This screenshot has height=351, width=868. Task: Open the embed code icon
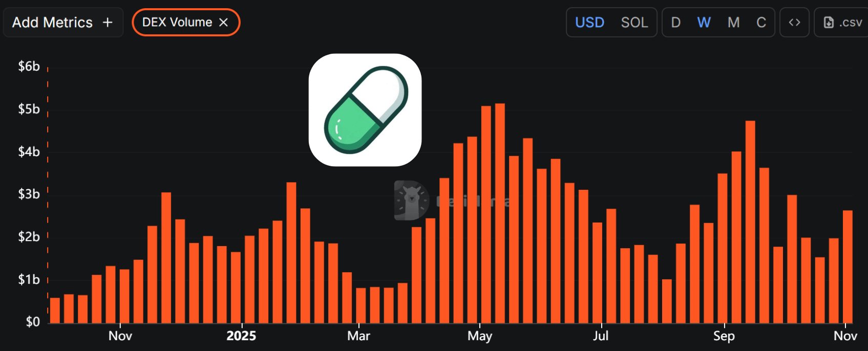pyautogui.click(x=794, y=23)
